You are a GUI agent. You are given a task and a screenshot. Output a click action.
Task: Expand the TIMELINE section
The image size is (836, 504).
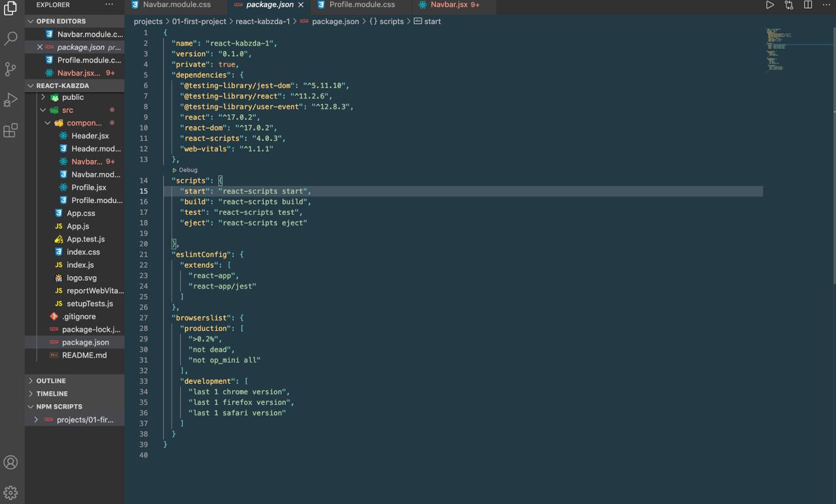52,394
